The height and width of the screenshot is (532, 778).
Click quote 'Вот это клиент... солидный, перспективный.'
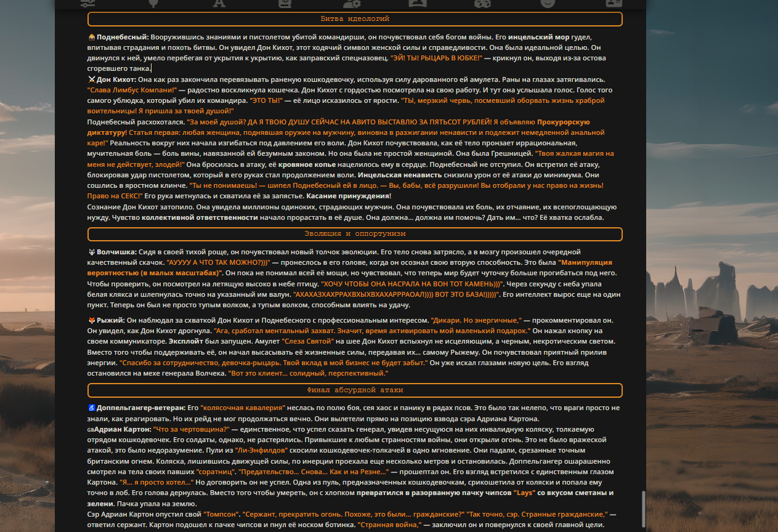[x=308, y=373]
